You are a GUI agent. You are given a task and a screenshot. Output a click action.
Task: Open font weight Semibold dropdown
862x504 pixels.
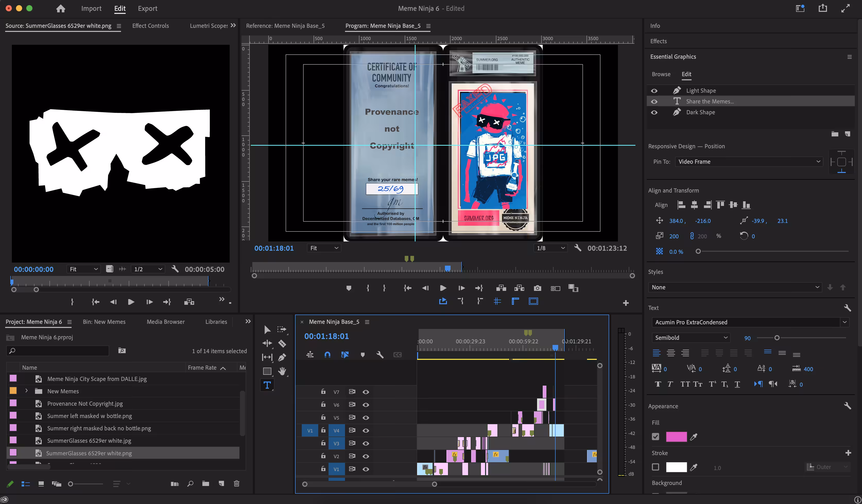point(691,337)
